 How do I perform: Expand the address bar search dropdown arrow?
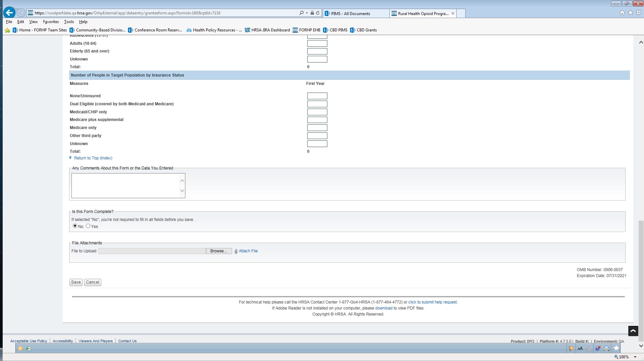point(307,13)
